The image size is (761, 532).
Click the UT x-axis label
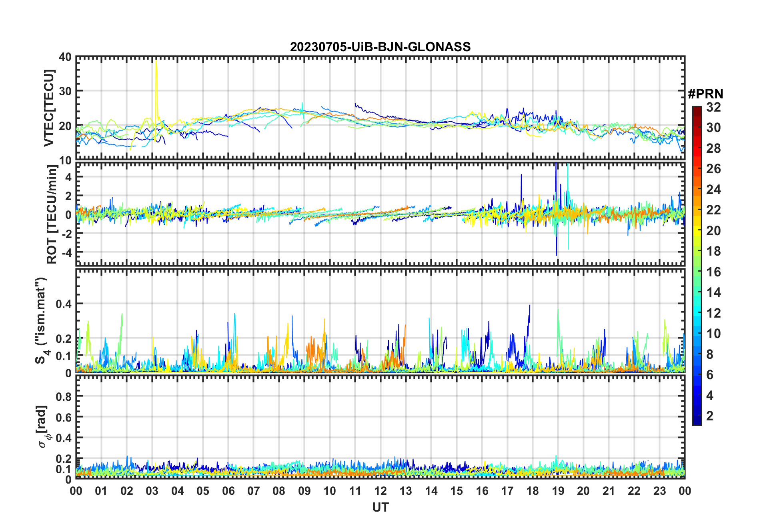[380, 507]
